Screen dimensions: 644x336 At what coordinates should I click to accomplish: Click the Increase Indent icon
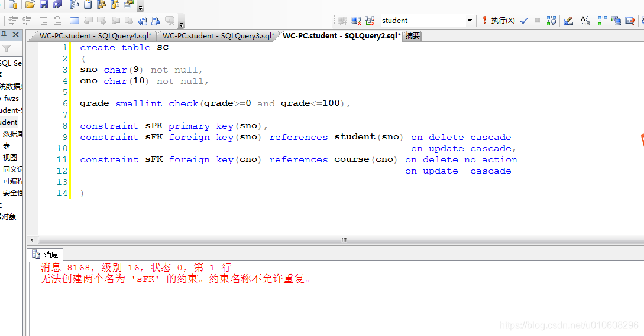27,20
